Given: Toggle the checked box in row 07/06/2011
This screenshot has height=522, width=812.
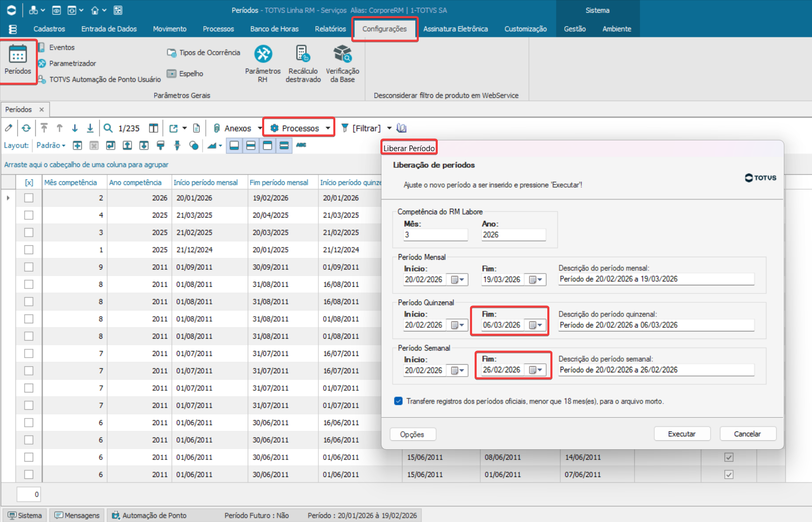Looking at the screenshot, I should point(729,474).
